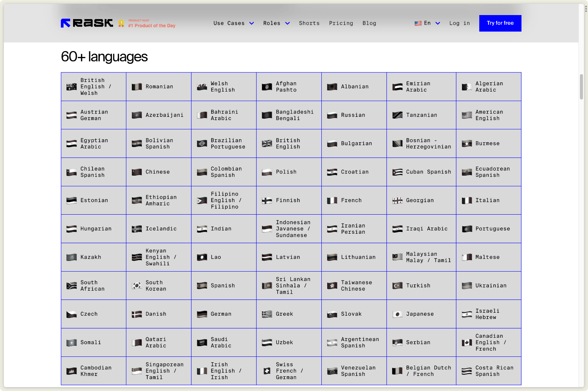The image size is (588, 391).
Task: Click the Brazilian Portuguese flag icon
Action: 202,144
